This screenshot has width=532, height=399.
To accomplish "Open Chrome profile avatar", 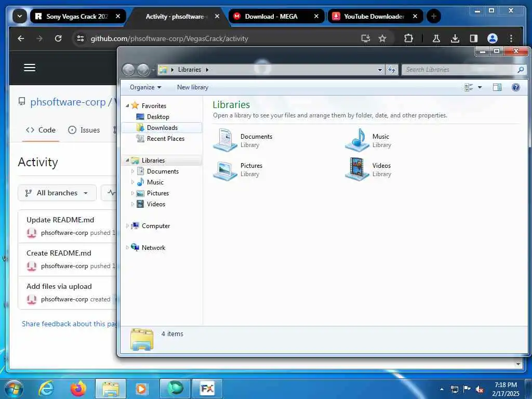I will click(493, 38).
